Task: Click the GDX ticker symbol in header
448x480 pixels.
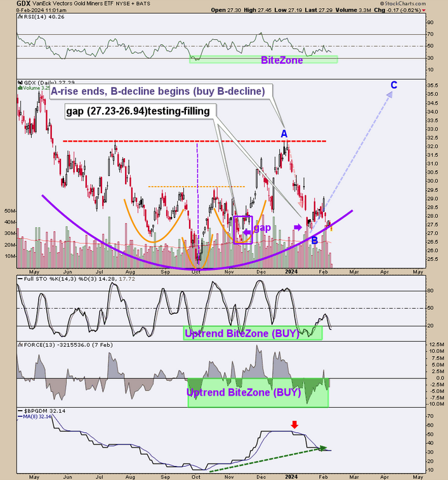Action: coord(23,4)
